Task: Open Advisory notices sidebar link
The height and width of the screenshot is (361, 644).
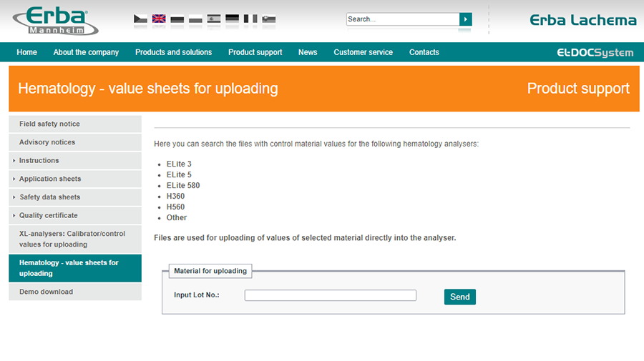Action: pyautogui.click(x=75, y=142)
